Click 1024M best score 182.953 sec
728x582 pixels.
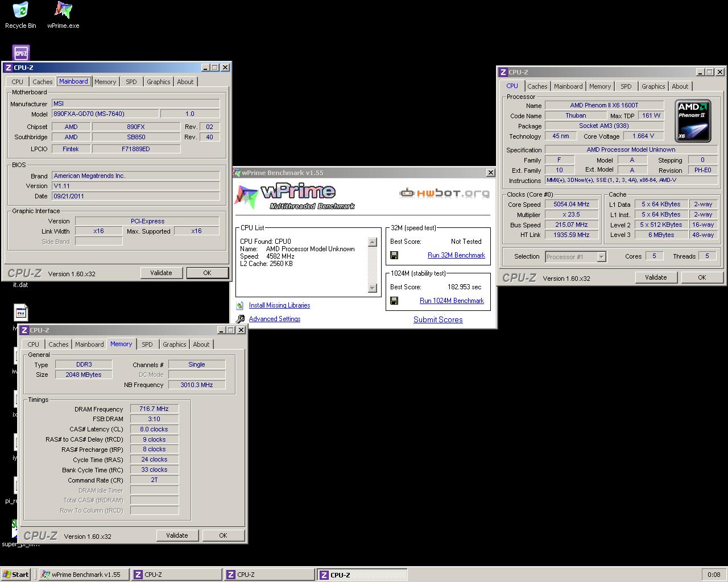pos(464,287)
